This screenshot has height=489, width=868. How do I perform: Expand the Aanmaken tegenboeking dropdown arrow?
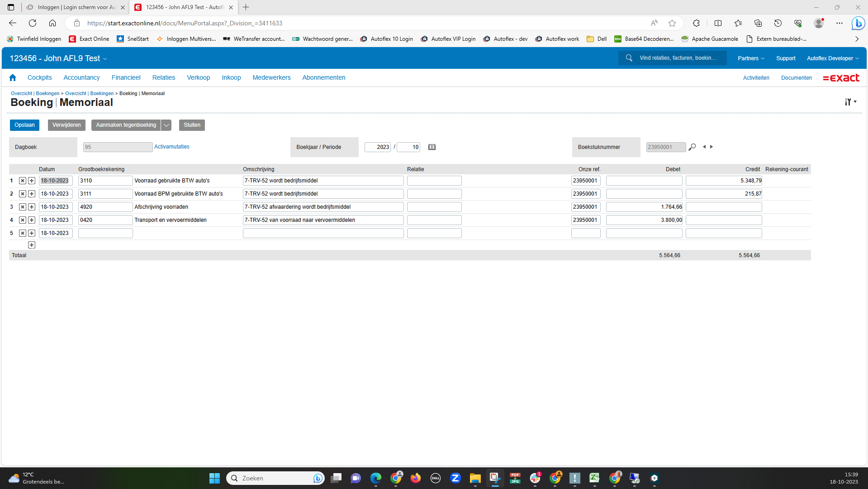click(x=166, y=125)
